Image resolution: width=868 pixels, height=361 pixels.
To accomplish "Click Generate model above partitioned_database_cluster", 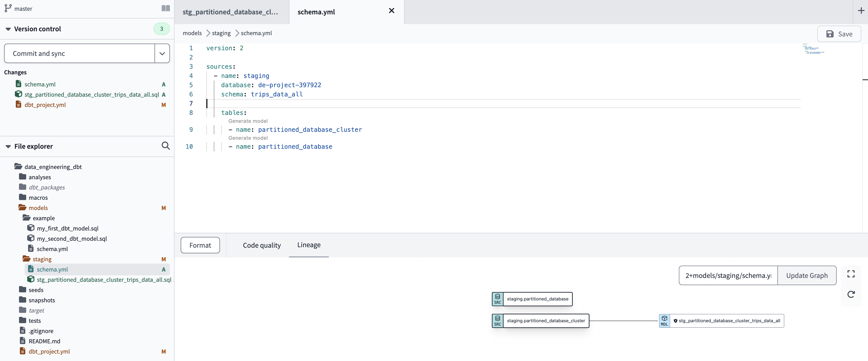I will click(248, 121).
